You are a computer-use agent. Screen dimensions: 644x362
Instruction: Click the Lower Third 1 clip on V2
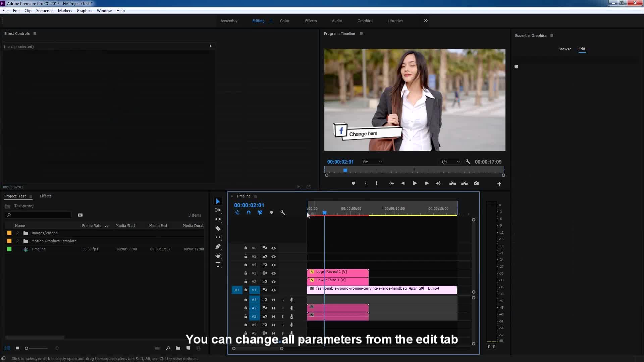pyautogui.click(x=337, y=280)
